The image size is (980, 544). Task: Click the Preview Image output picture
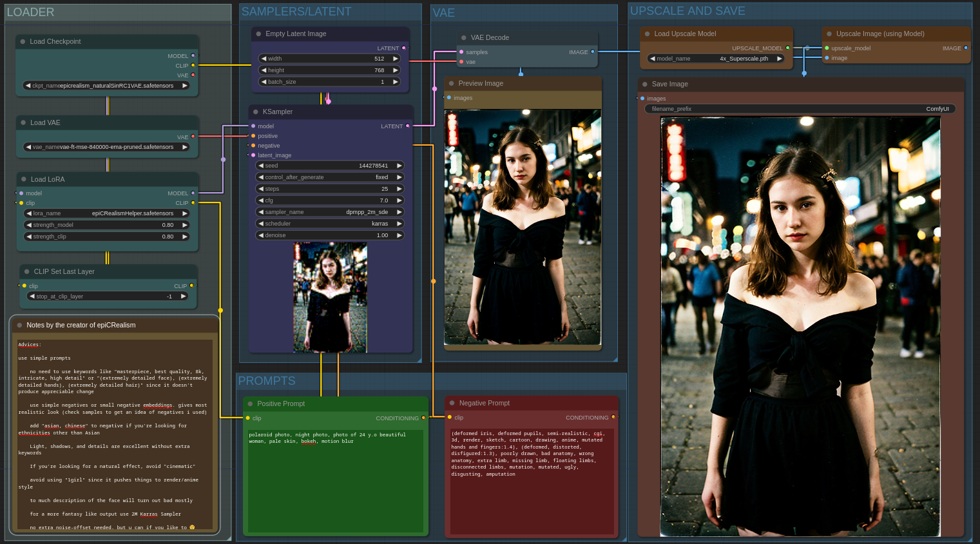pos(523,227)
